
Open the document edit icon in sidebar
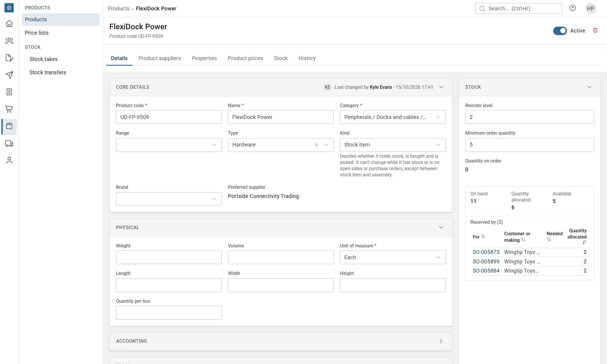pos(9,58)
